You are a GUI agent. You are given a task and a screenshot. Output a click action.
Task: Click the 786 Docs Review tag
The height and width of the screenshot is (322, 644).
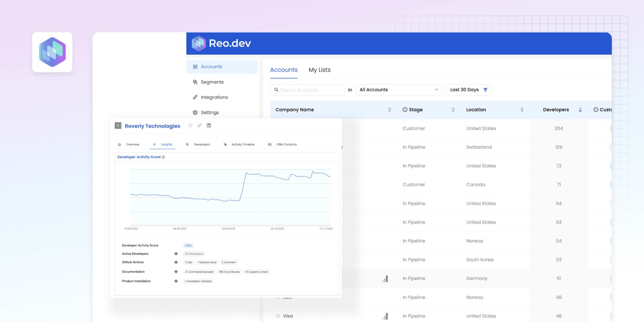click(229, 272)
